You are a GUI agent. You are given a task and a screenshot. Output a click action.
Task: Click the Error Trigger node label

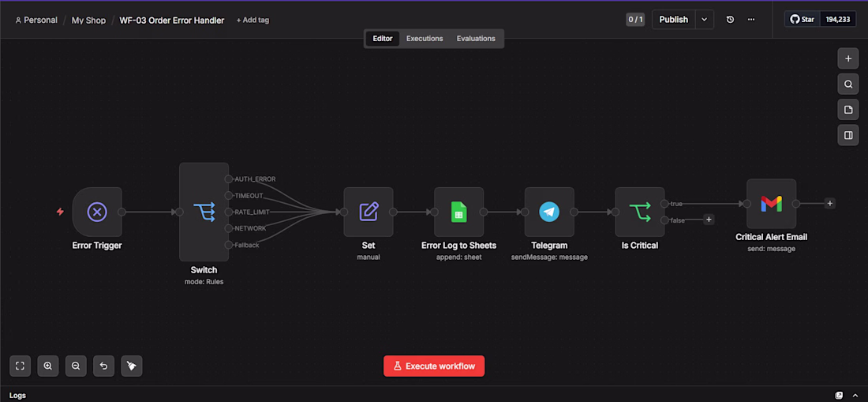pyautogui.click(x=97, y=246)
